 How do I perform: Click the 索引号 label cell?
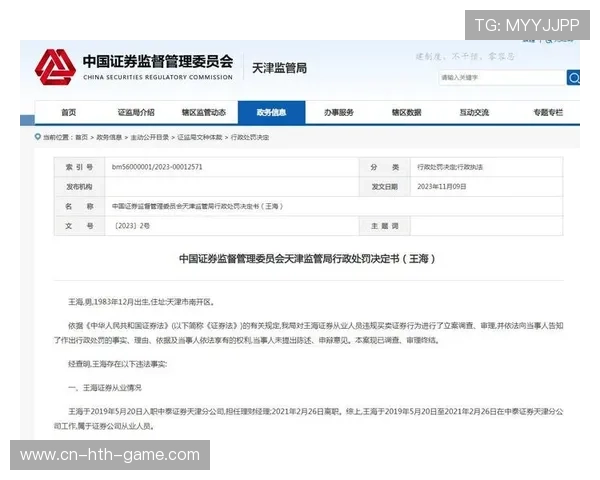[x=79, y=167]
